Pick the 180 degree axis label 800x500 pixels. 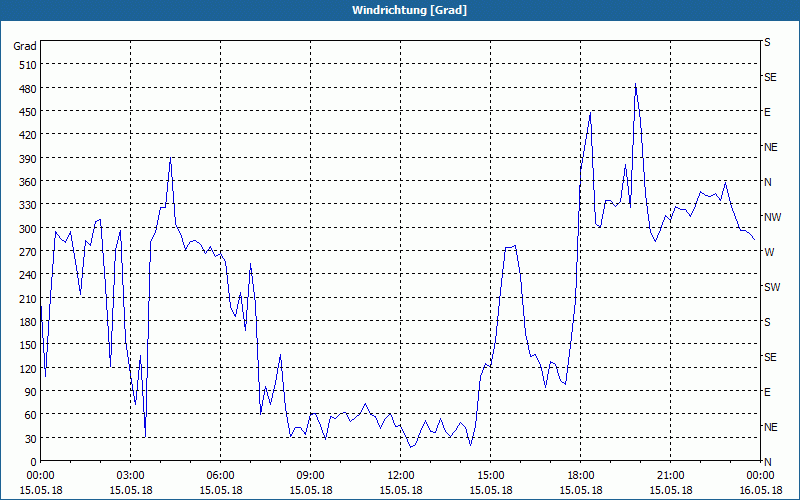(28, 322)
